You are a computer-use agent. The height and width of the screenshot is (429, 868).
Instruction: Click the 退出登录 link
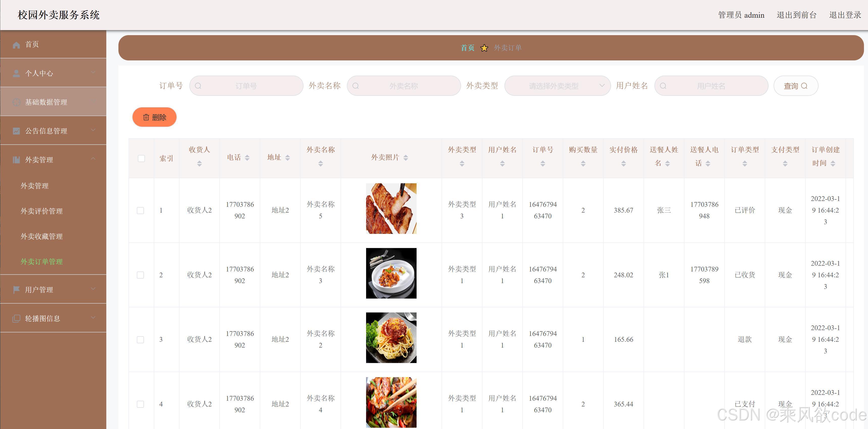(x=845, y=15)
